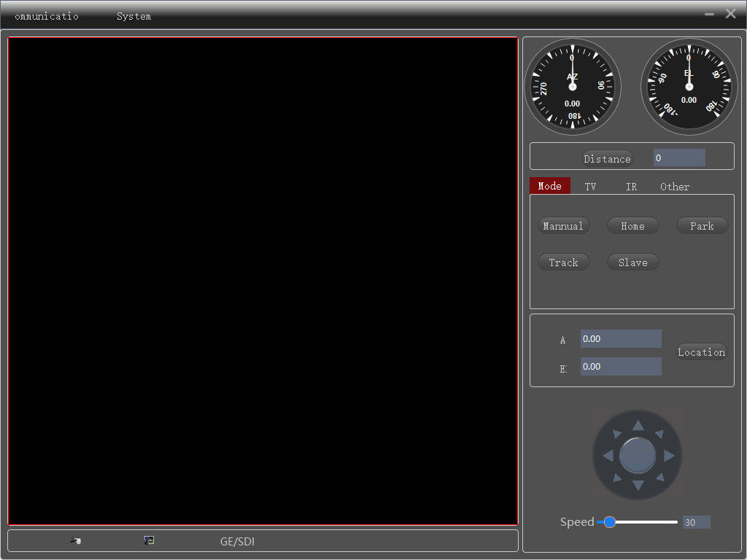This screenshot has height=560, width=747.
Task: Click the A azimuth input field
Action: point(620,339)
